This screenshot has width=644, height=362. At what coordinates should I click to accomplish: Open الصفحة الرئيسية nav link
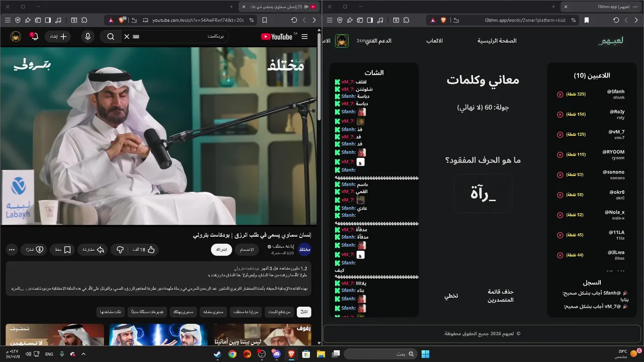tap(497, 41)
